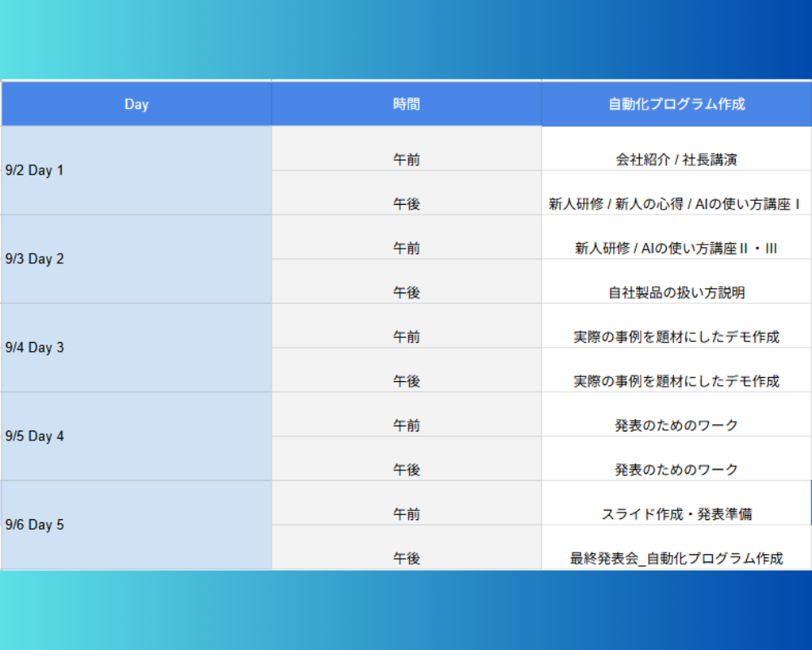Select the Day 4 午後 "発表のためのワーク" cell

(676, 459)
